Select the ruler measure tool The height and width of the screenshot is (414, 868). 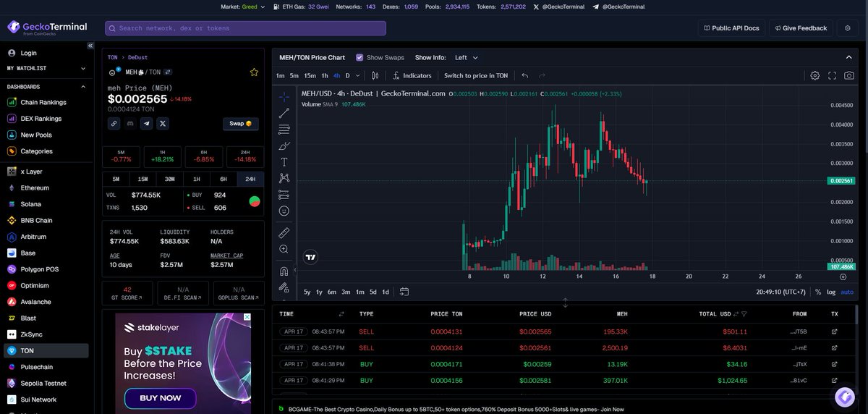tap(284, 232)
